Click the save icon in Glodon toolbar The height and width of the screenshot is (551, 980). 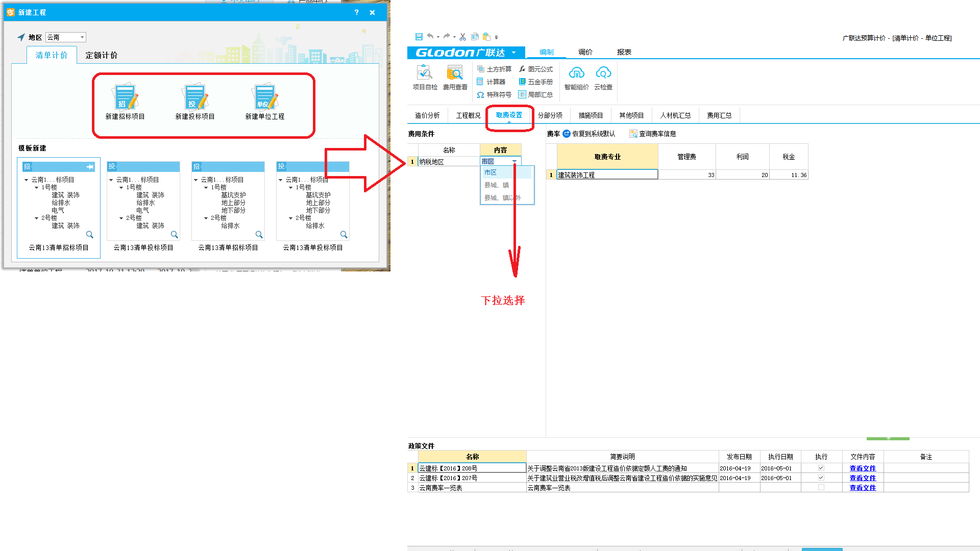pyautogui.click(x=419, y=37)
